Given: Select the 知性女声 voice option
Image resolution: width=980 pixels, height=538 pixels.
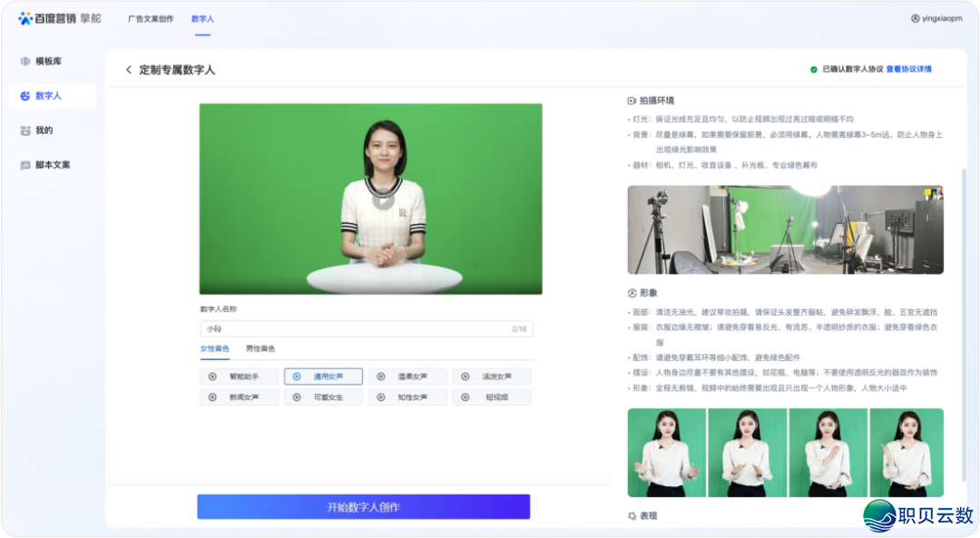Looking at the screenshot, I should tap(407, 396).
